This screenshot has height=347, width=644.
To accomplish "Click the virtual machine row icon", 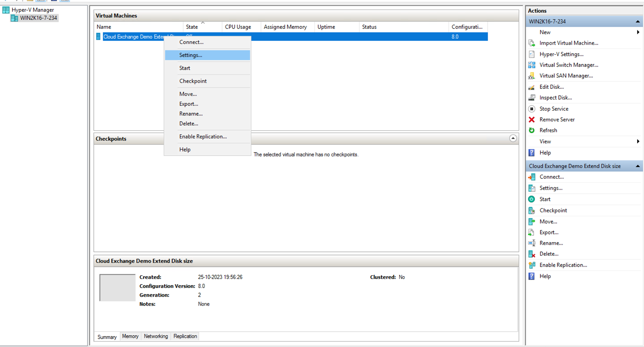I will click(x=98, y=37).
